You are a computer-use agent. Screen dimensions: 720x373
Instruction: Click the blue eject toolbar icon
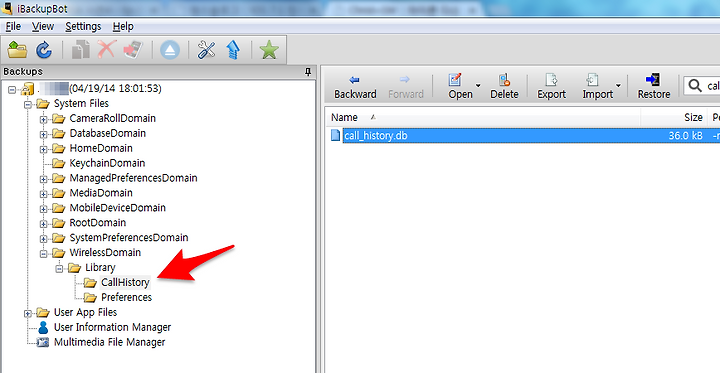170,50
